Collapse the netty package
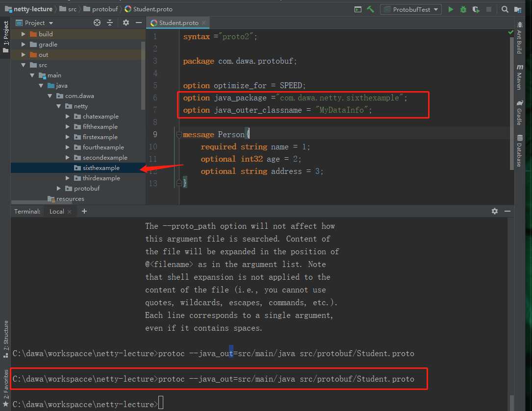 point(58,106)
